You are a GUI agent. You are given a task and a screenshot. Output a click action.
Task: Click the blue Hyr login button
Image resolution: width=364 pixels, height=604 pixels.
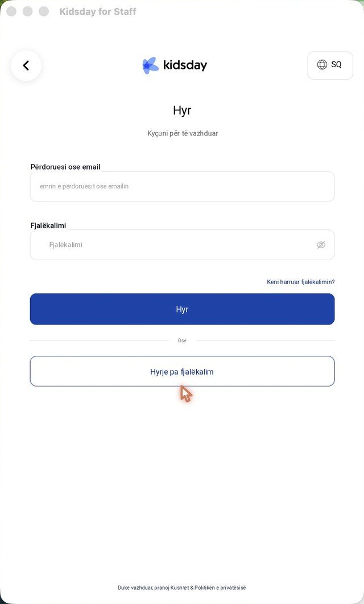pyautogui.click(x=182, y=309)
